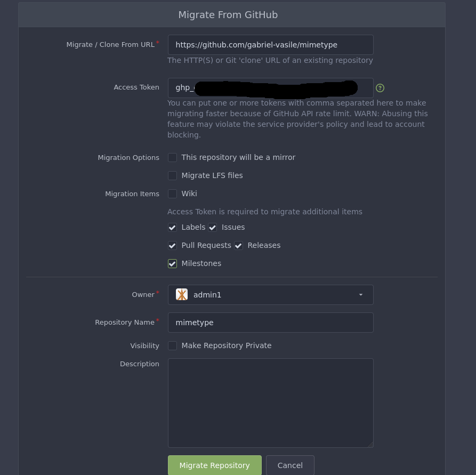
Task: Enable the Wiki migration item
Action: point(172,194)
